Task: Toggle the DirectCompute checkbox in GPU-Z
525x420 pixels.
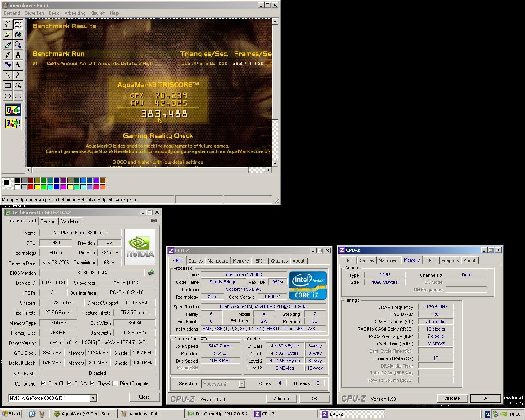Action: click(115, 383)
